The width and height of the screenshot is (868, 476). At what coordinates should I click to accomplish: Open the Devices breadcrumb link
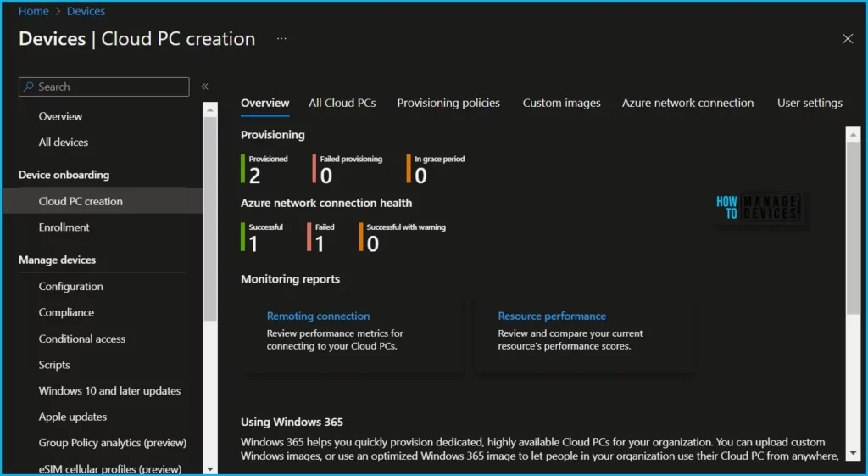pos(86,11)
